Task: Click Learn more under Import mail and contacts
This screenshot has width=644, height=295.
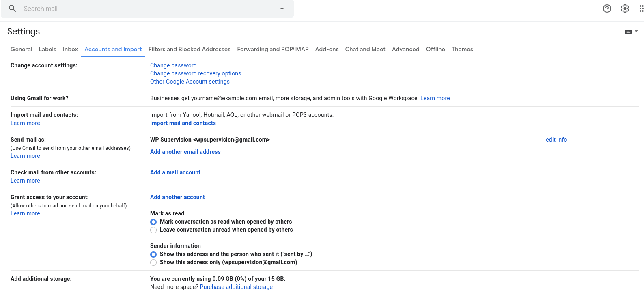Action: 25,123
